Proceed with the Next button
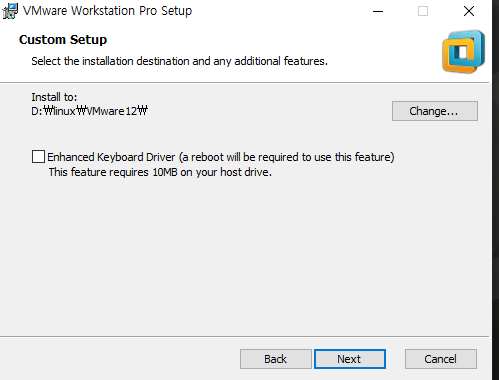Screen dimensions: 499x380 [350, 359]
